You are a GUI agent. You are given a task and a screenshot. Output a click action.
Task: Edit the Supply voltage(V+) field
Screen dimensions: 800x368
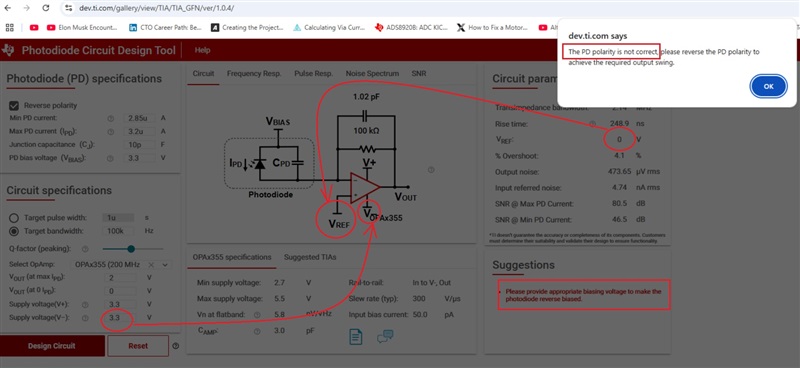click(x=120, y=304)
